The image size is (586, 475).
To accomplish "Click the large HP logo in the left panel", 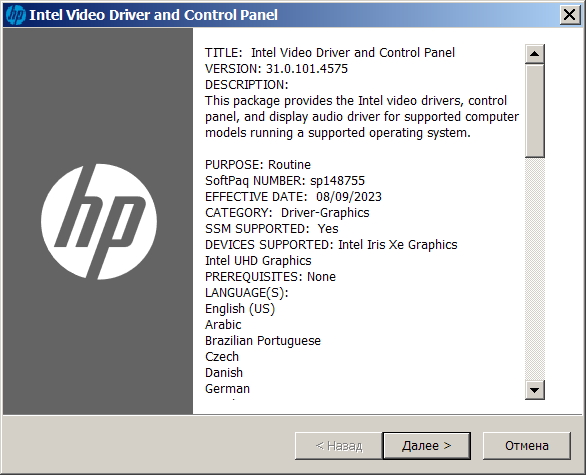I will pyautogui.click(x=99, y=221).
